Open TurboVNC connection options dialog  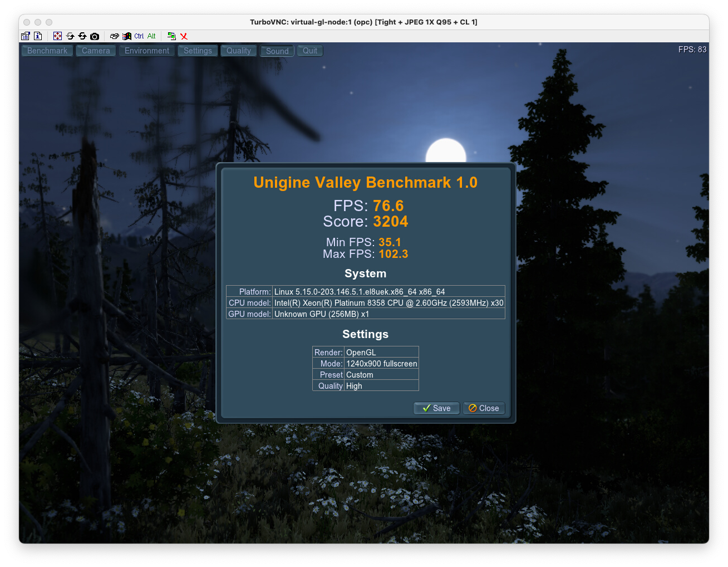point(25,36)
